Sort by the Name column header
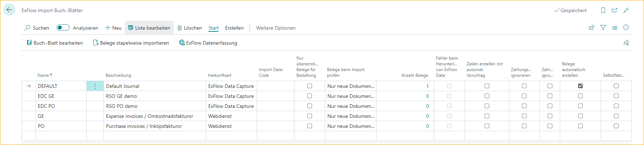 click(45, 75)
